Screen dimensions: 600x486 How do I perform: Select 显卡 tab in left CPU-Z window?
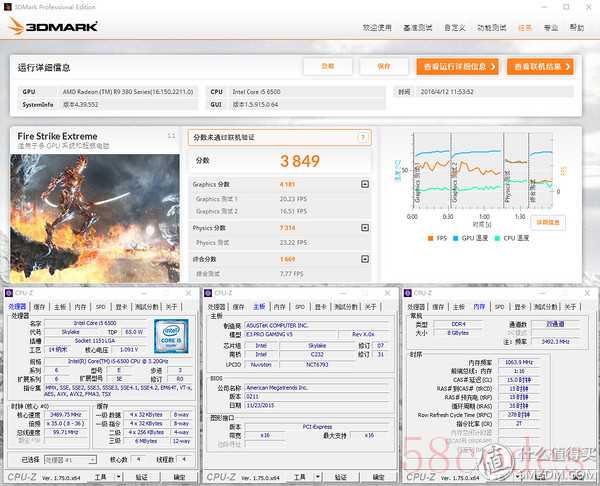(122, 307)
